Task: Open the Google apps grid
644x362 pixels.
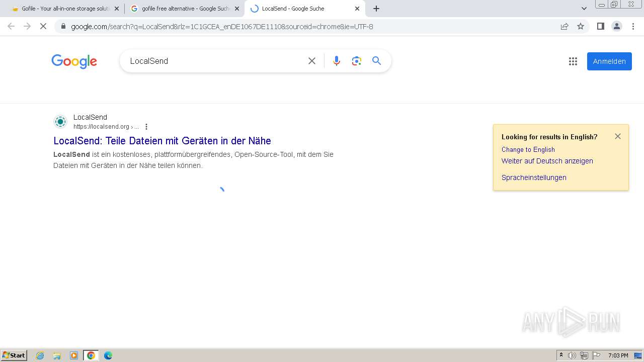Action: pos(573,61)
